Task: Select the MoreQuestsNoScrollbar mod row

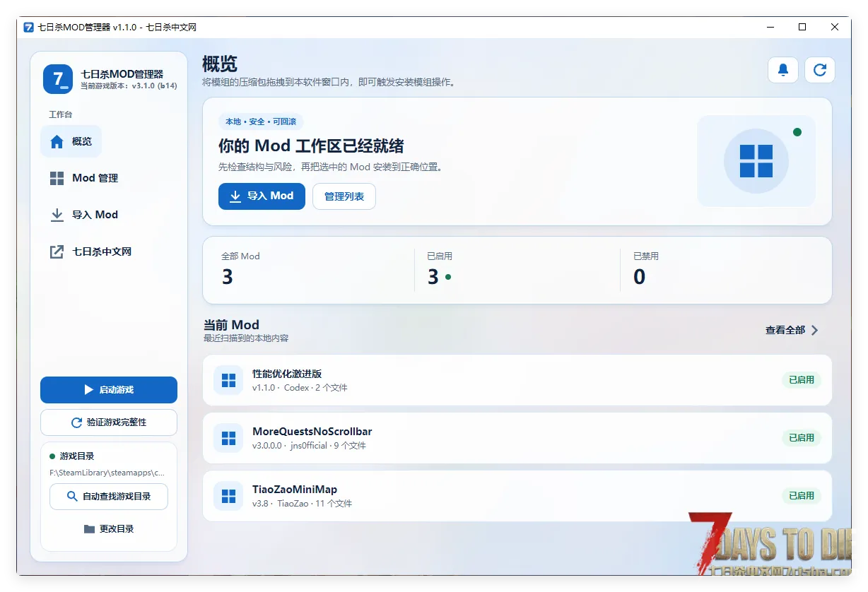Action: point(517,438)
